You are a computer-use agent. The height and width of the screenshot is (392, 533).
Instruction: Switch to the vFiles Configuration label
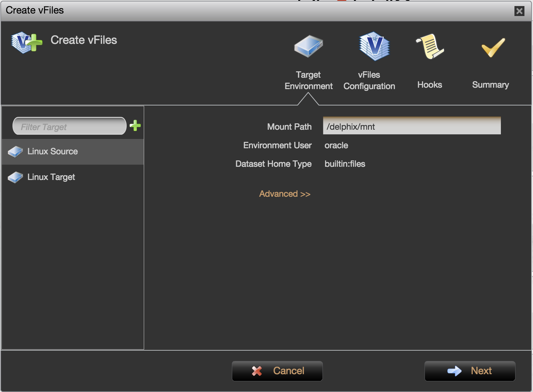369,81
